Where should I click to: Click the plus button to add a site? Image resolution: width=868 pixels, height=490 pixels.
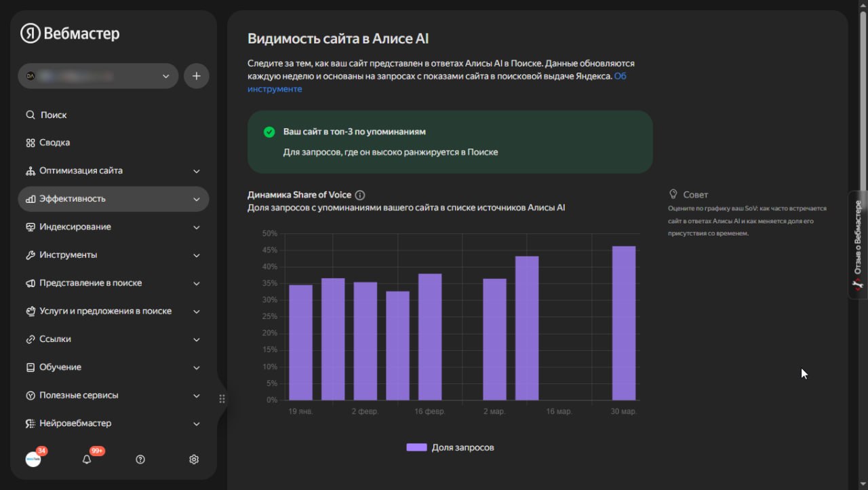(196, 76)
